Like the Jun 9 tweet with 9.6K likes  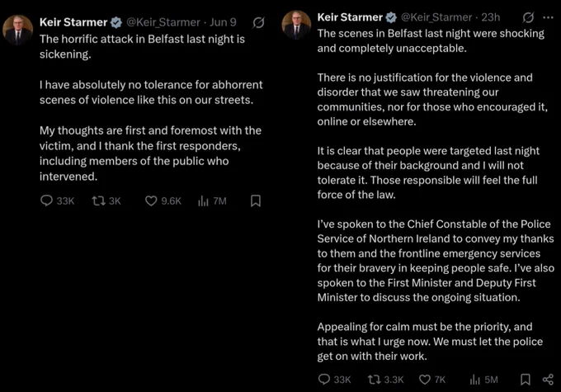(163, 201)
